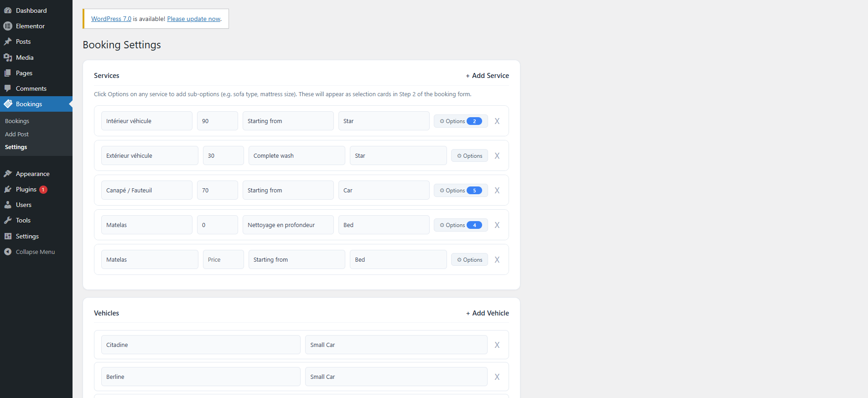
Task: Click the Appearance brush icon
Action: 8,174
